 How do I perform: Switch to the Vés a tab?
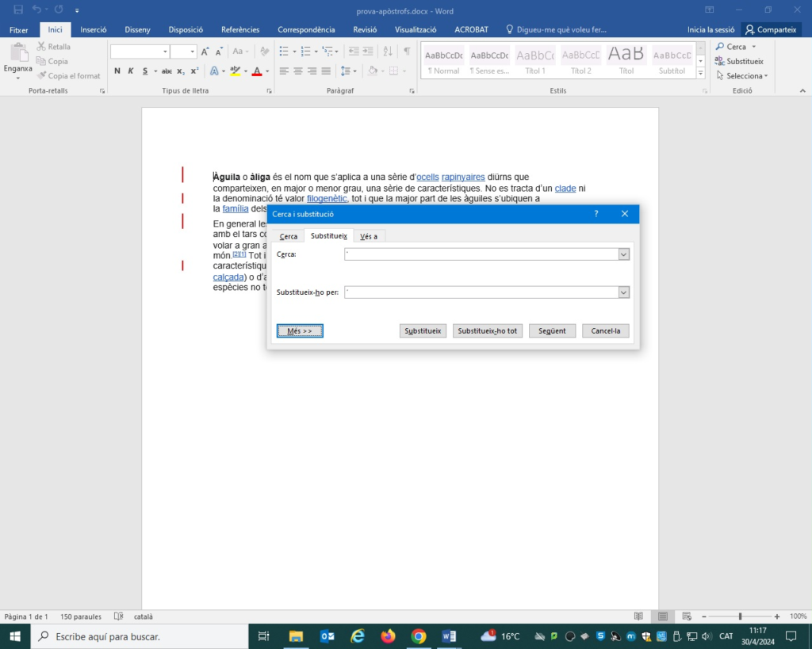tap(369, 236)
